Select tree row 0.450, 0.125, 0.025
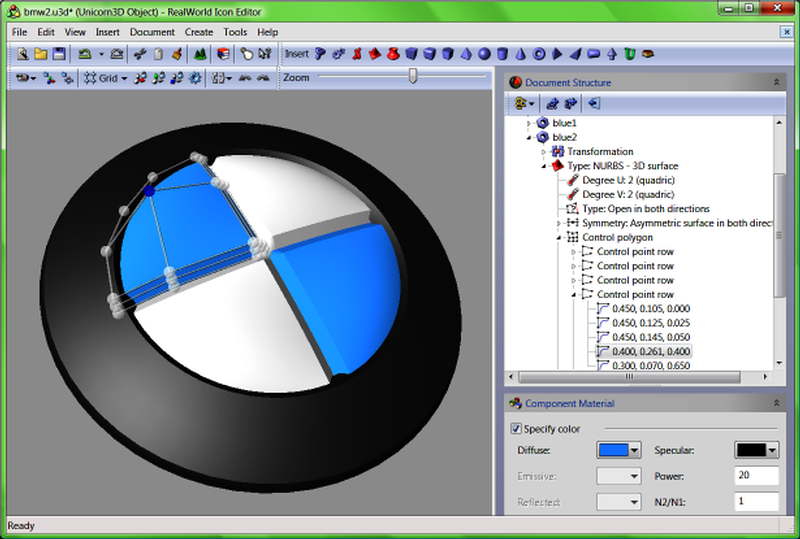The image size is (800, 539). 651,323
